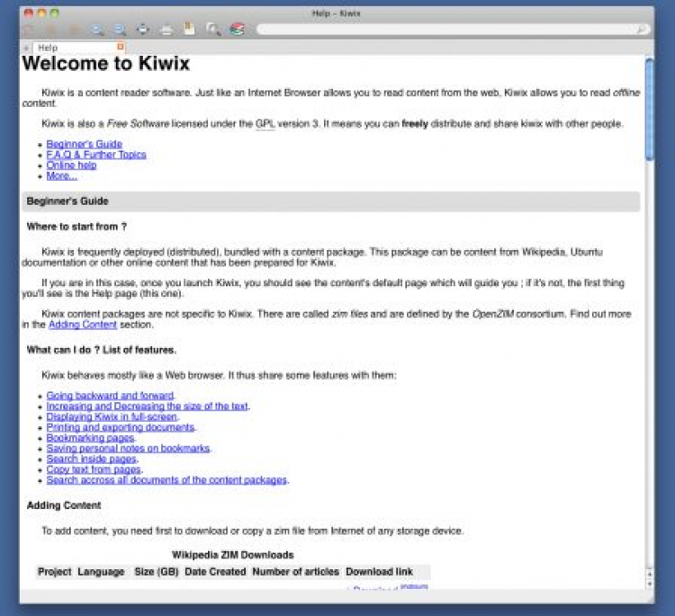Open Copy text from pages link
The width and height of the screenshot is (675, 616).
pos(94,469)
